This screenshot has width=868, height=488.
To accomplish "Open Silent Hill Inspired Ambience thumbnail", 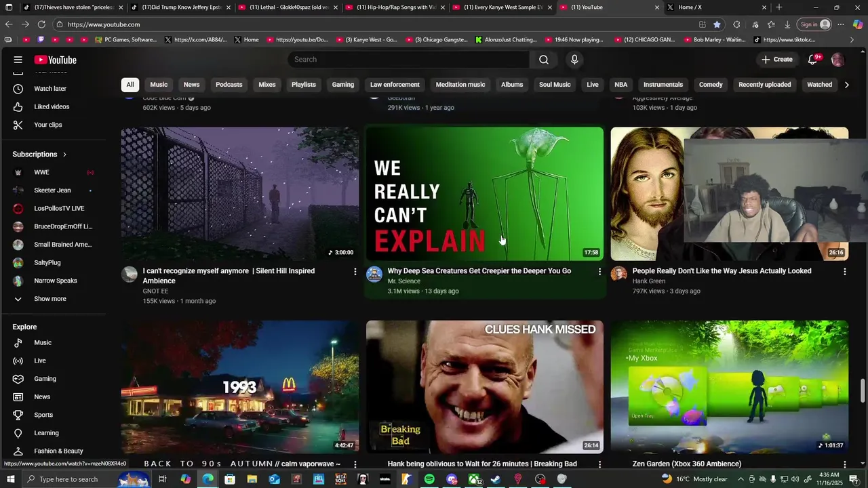I will [x=240, y=194].
